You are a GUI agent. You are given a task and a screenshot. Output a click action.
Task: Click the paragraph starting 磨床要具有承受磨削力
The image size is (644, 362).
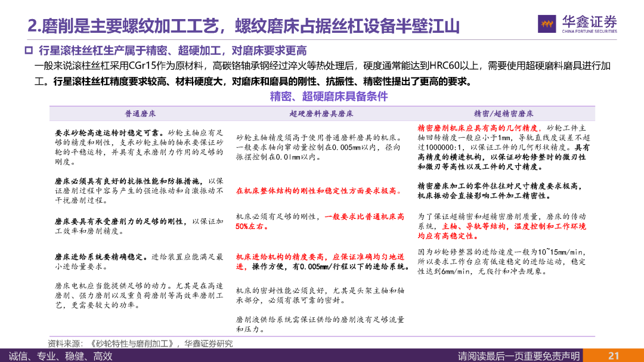(x=139, y=227)
